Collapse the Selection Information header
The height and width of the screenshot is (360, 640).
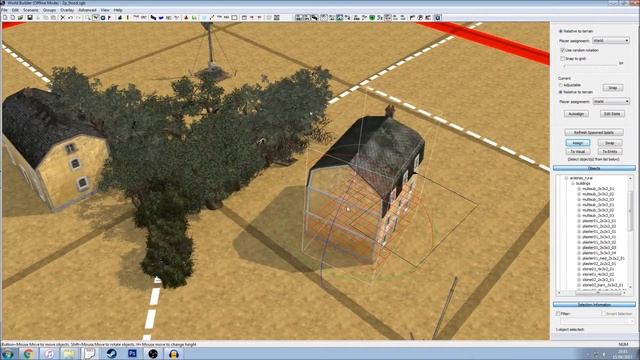[594, 304]
